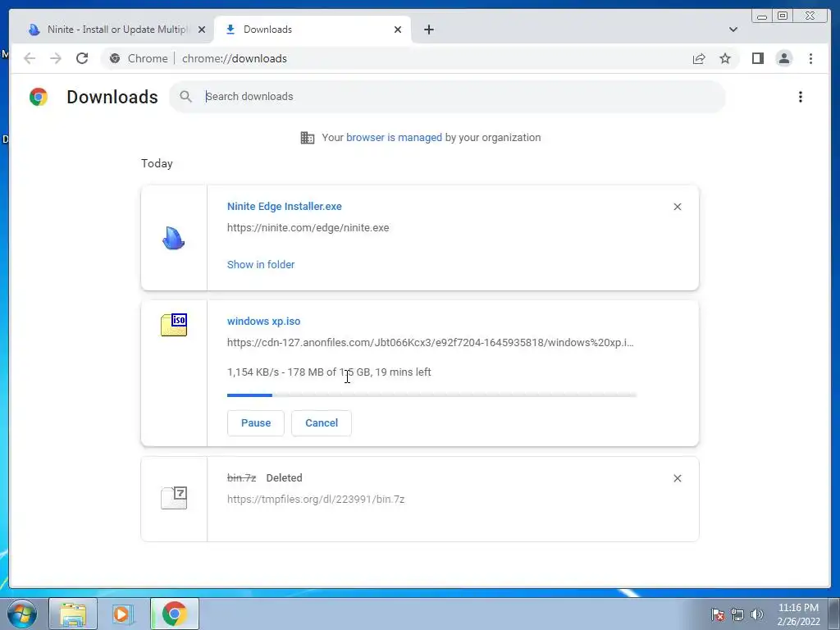Close the Downloads tab
The height and width of the screenshot is (630, 840).
398,30
